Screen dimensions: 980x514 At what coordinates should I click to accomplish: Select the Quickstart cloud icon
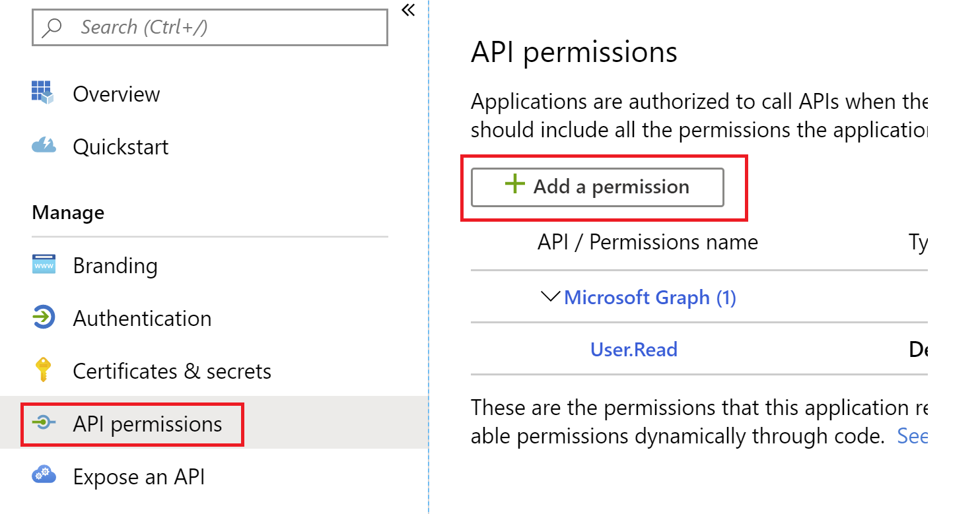coord(42,146)
